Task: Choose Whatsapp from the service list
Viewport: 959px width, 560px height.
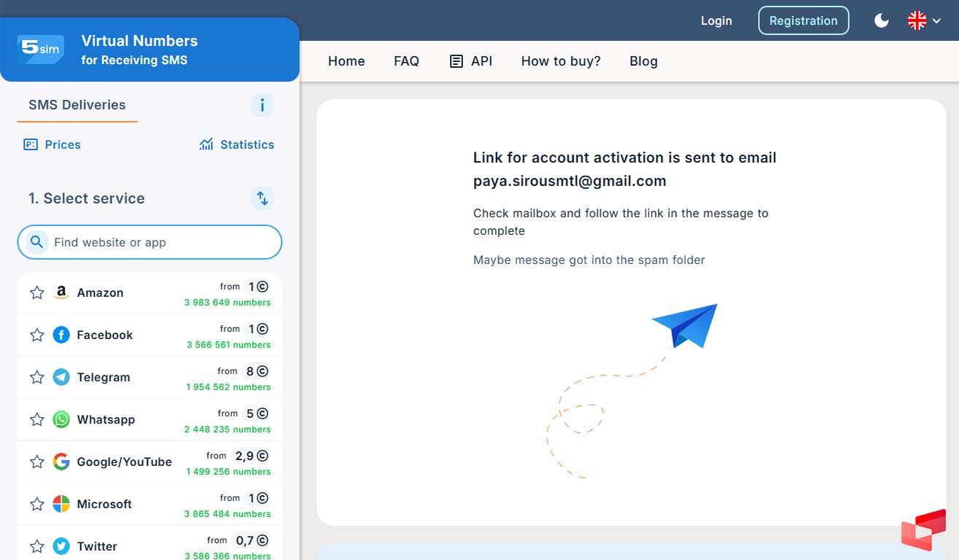Action: point(150,420)
